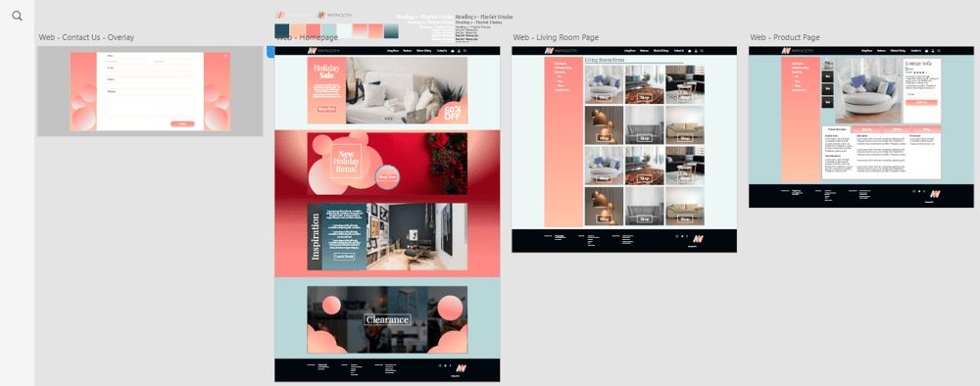Click the Send button in the contact form
The height and width of the screenshot is (386, 980).
click(182, 123)
